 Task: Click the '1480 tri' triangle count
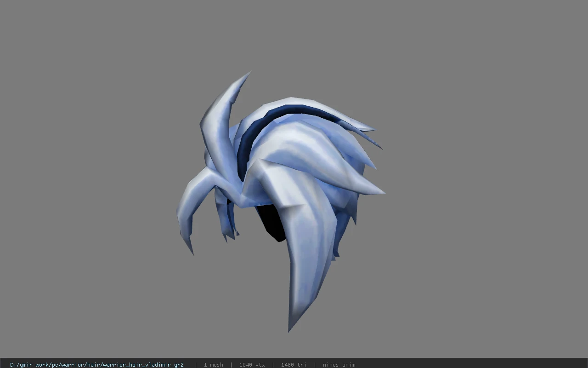click(294, 365)
